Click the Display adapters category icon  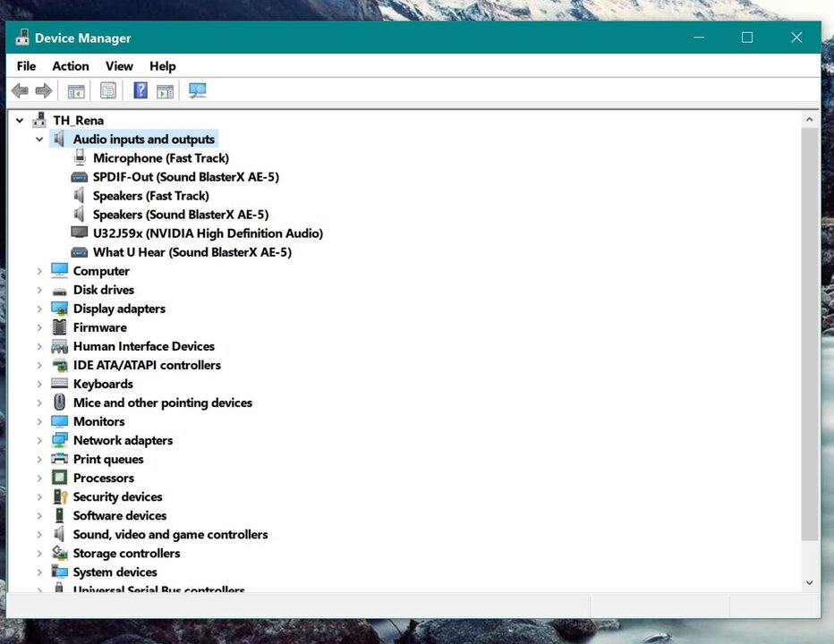click(x=60, y=309)
